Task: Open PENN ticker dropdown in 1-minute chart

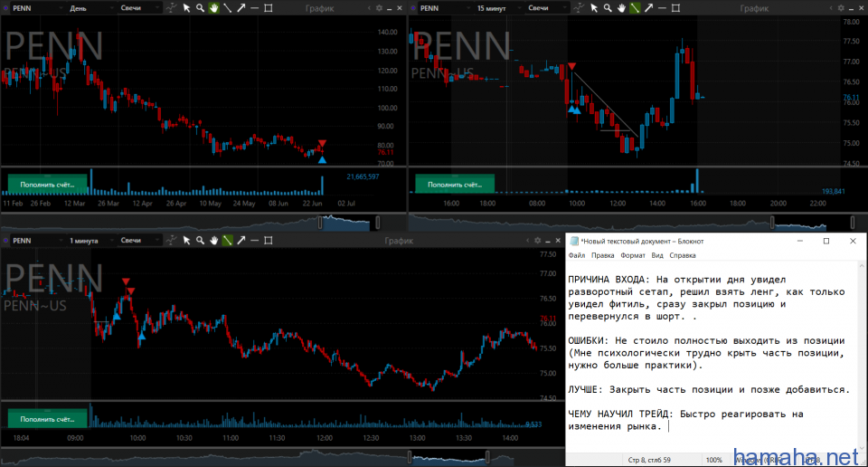Action: [36, 241]
